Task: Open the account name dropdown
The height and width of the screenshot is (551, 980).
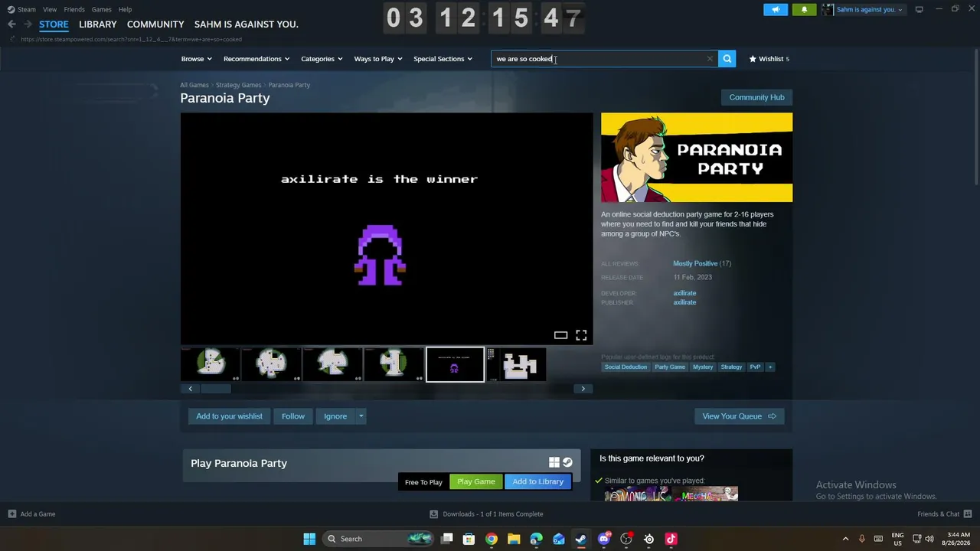Action: click(x=869, y=9)
